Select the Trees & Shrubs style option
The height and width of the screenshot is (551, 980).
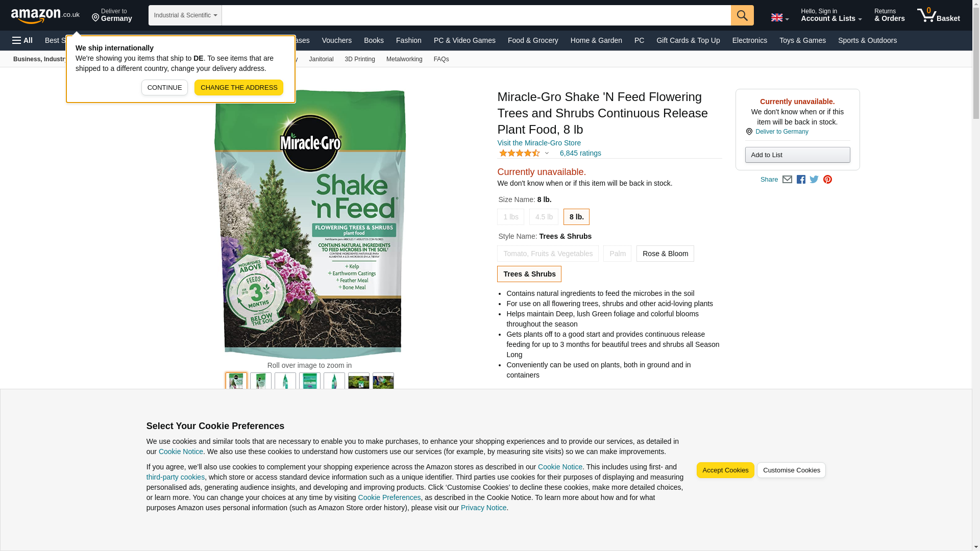[529, 274]
